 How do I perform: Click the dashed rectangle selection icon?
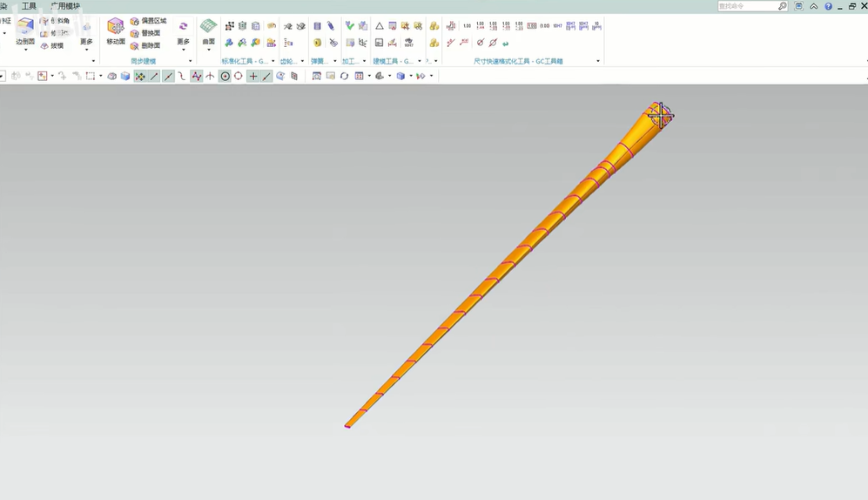tap(91, 76)
